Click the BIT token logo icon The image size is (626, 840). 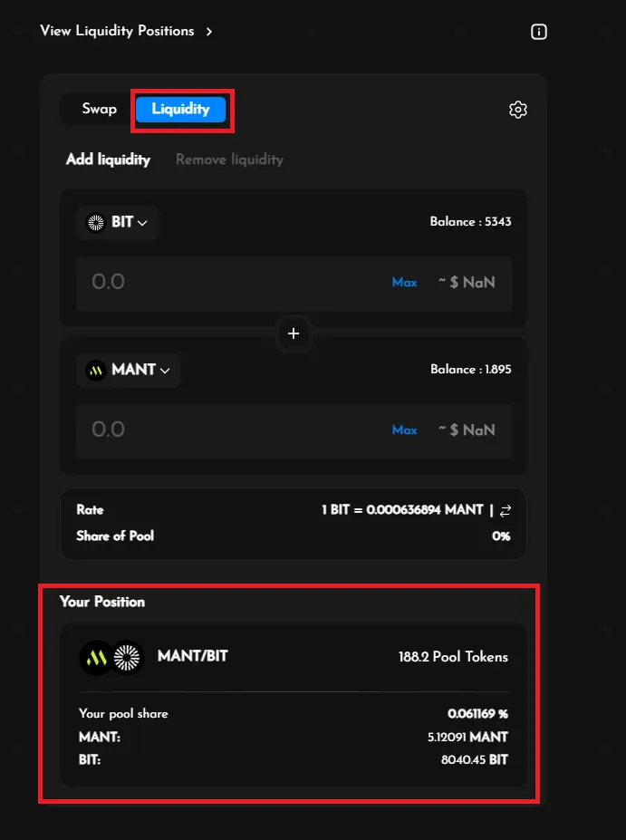tap(96, 222)
